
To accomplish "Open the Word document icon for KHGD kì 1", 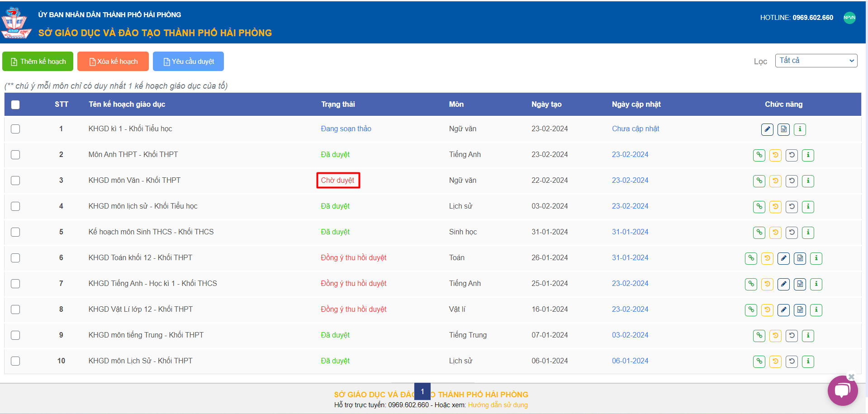I will (783, 129).
